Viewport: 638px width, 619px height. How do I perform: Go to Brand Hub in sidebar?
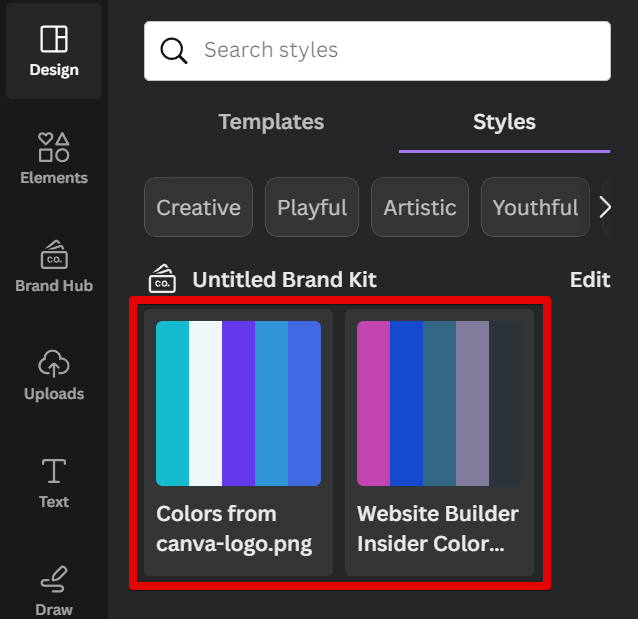coord(54,267)
